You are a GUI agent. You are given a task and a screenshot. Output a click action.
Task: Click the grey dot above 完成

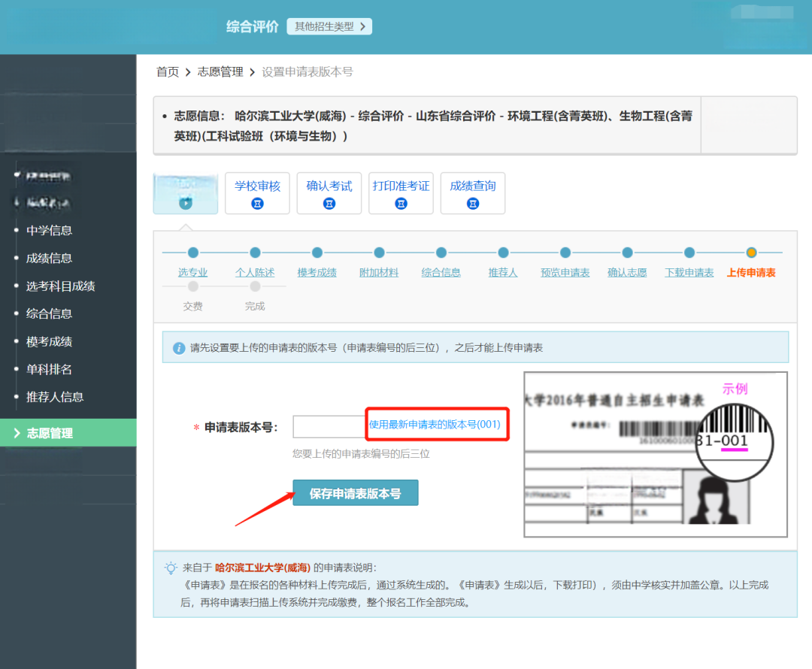coord(256,286)
